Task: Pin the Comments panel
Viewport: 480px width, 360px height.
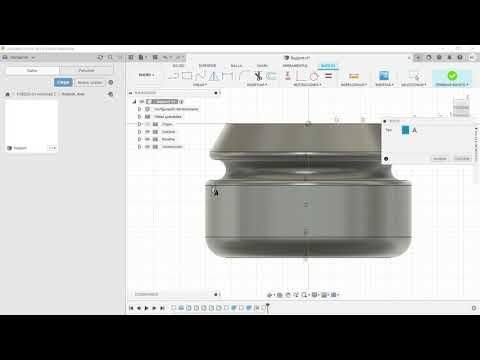Action: pyautogui.click(x=216, y=294)
